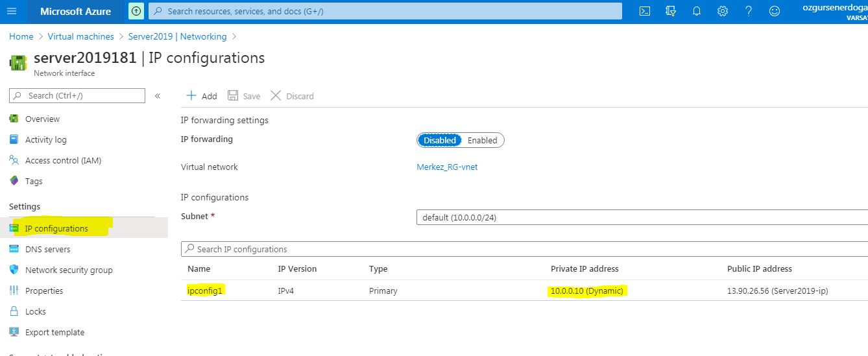Open the Subnet dropdown

(642, 217)
